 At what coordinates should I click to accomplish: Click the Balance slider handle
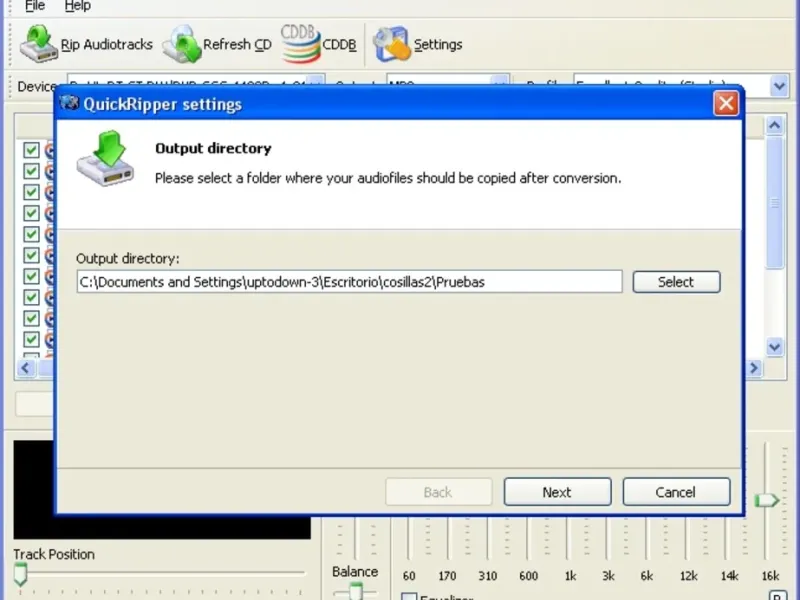pos(356,591)
